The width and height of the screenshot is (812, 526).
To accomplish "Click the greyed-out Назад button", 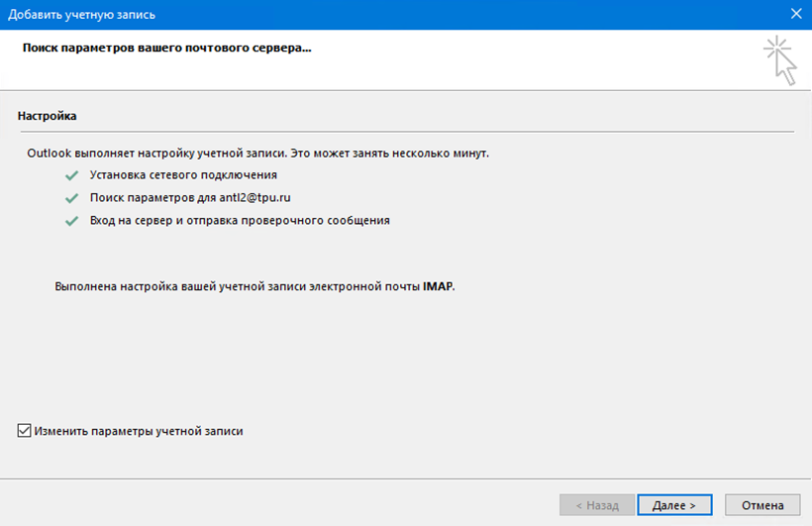I will (x=597, y=505).
